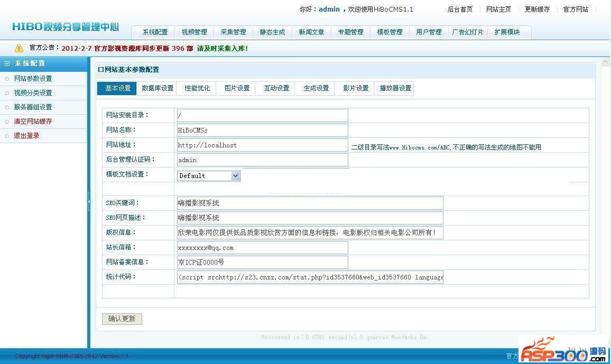Open the 广告幻灯片 menu item
The width and height of the screenshot is (611, 364).
click(x=468, y=32)
